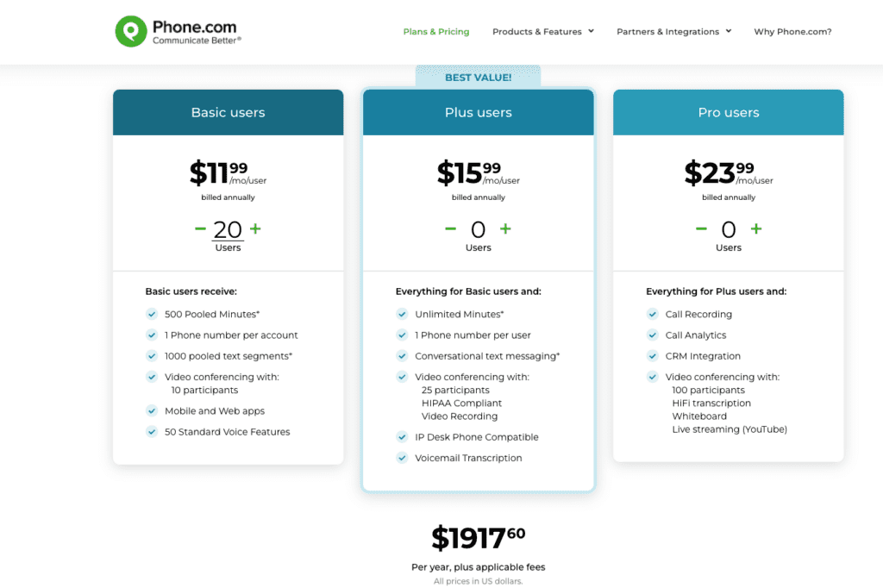Select Plans & Pricing in the navigation

coord(436,31)
